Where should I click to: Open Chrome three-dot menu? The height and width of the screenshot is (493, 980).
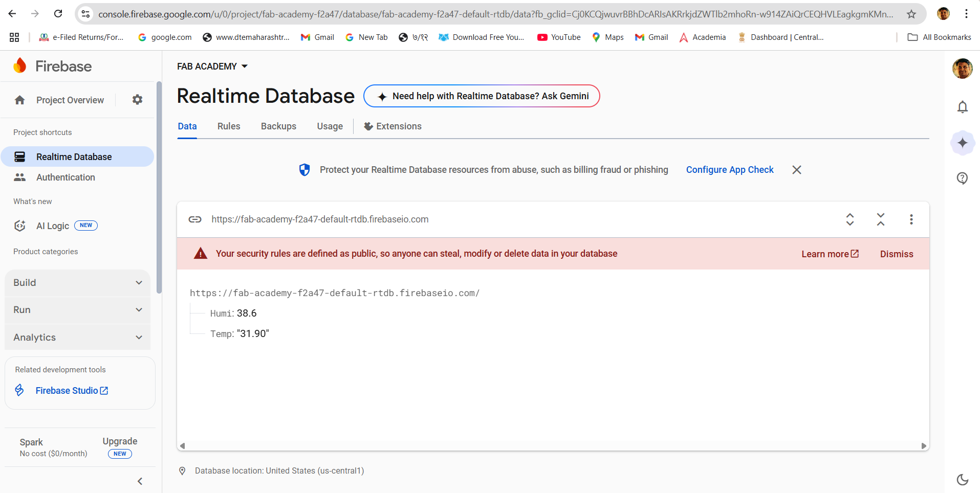point(966,14)
